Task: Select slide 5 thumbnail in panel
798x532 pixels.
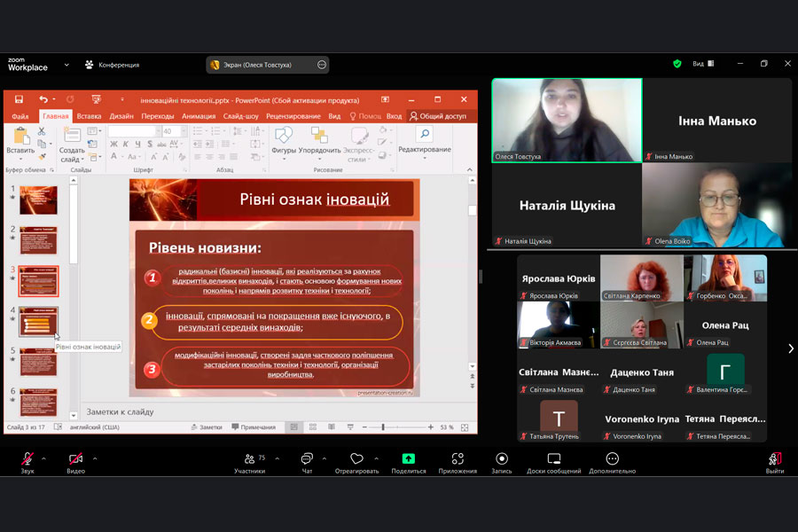Action: point(38,362)
